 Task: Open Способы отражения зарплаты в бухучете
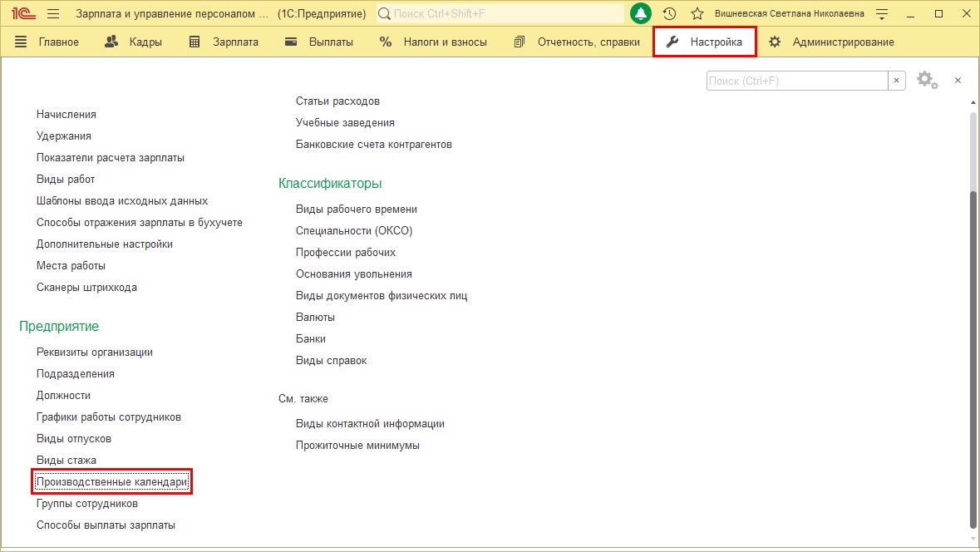pyautogui.click(x=140, y=223)
